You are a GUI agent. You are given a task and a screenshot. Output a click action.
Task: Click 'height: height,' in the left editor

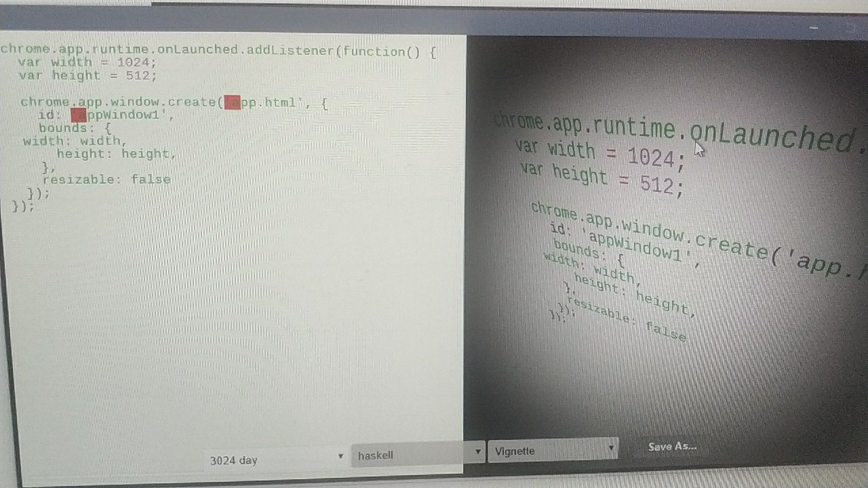tap(117, 154)
